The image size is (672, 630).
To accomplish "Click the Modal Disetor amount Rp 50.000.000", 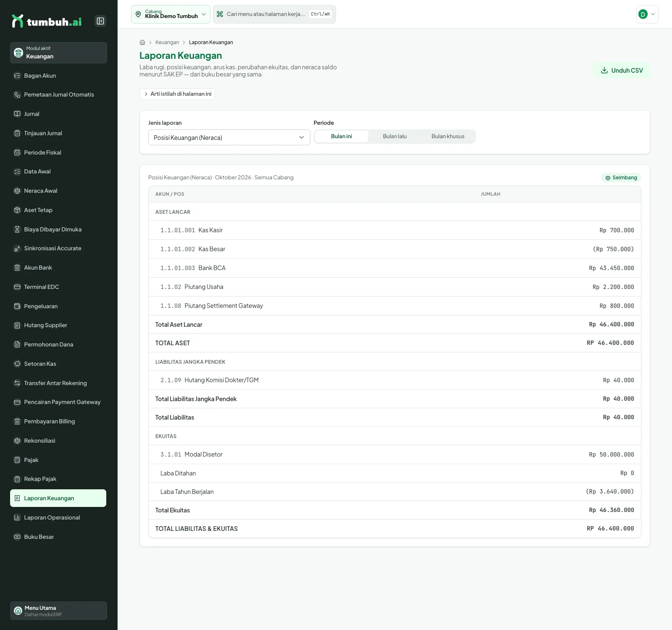I will tap(612, 454).
